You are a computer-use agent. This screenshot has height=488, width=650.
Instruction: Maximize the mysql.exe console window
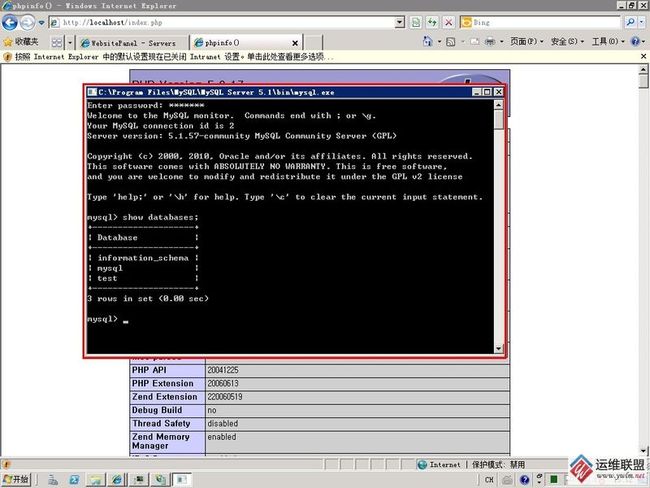pos(488,92)
